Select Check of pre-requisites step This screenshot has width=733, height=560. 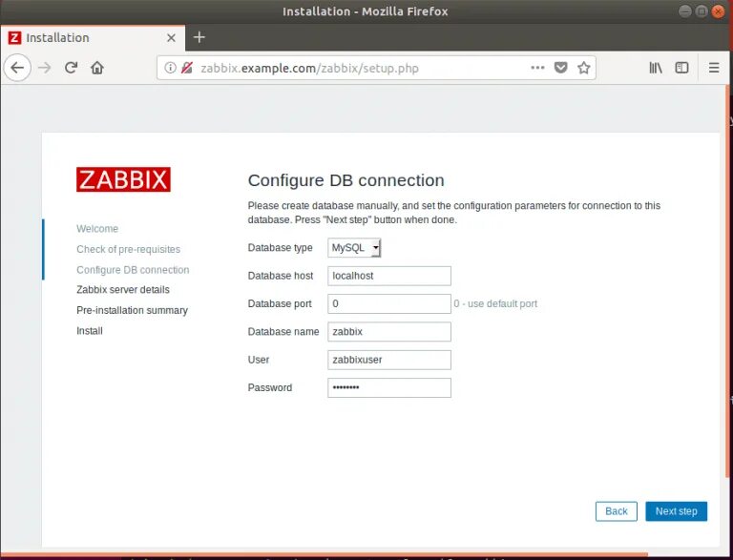[x=129, y=249]
